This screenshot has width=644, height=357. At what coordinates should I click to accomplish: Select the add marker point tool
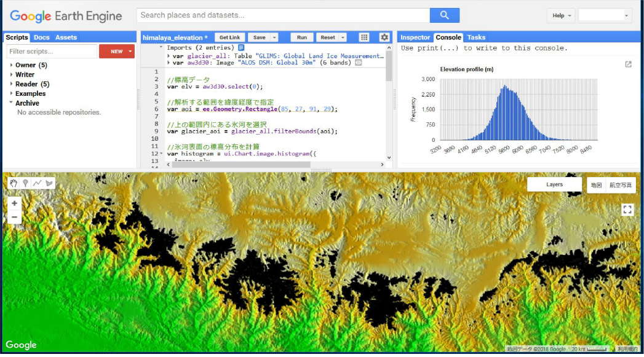[x=25, y=183]
